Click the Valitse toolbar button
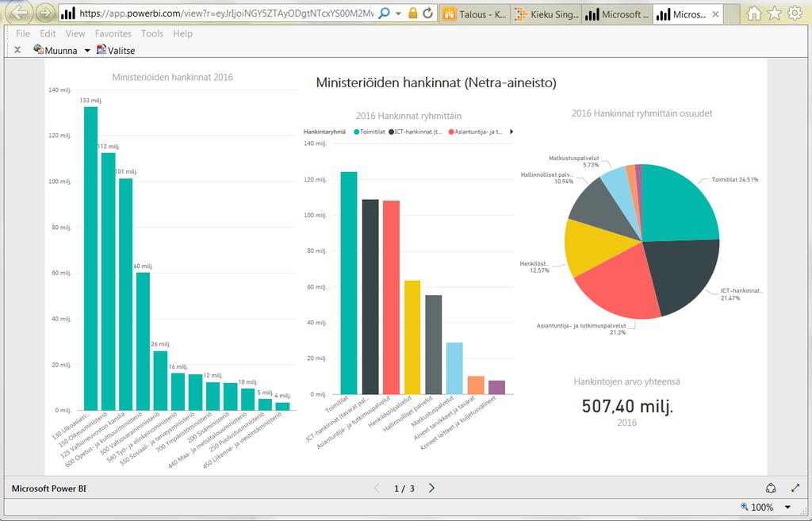The width and height of the screenshot is (812, 521). [116, 50]
